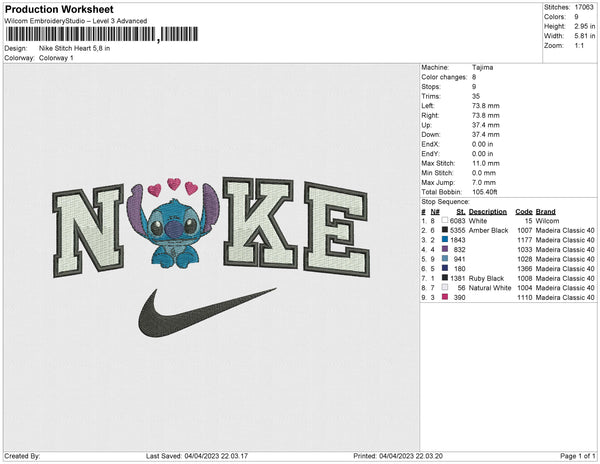The image size is (600, 464).
Task: Select the Stitch character in the design preview
Action: [174, 226]
